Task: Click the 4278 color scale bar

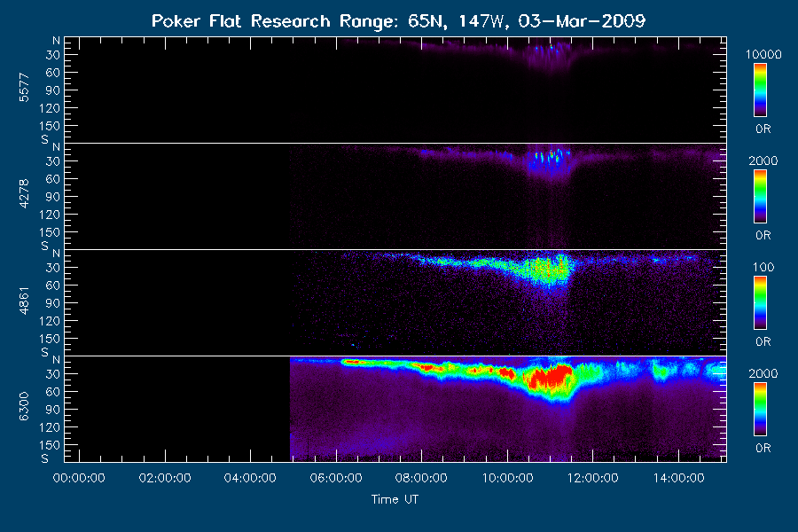Action: (x=761, y=197)
